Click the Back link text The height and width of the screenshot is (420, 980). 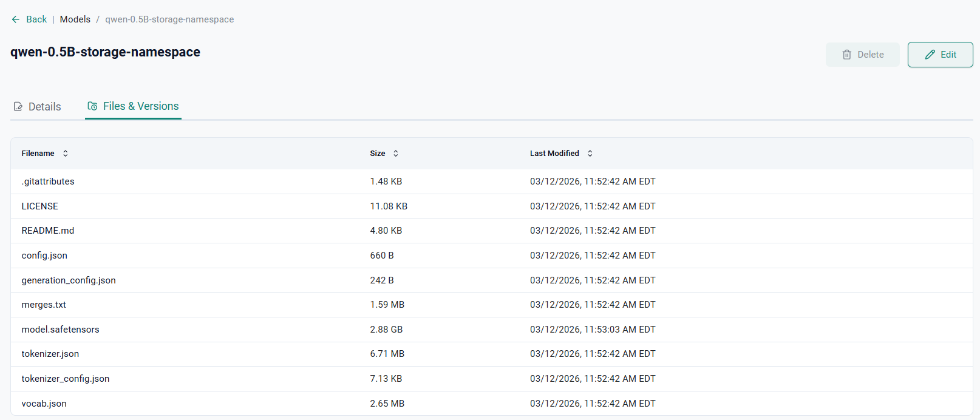[36, 19]
